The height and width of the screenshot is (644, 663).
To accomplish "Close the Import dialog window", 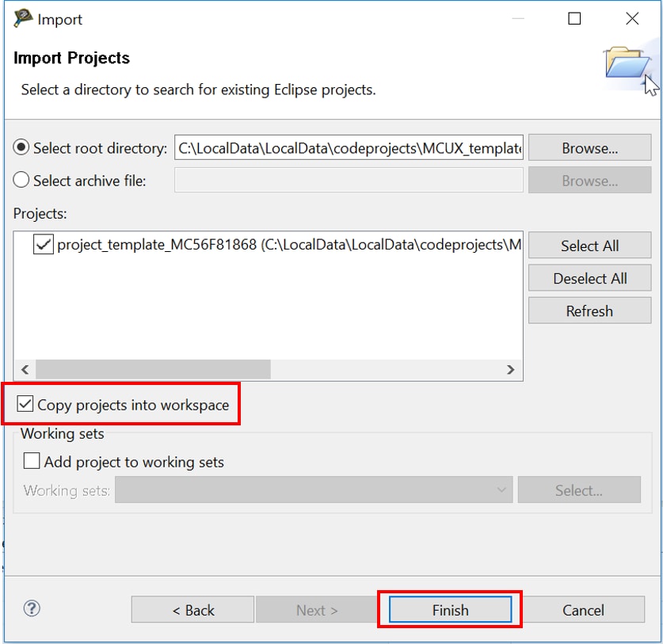I will pos(632,19).
